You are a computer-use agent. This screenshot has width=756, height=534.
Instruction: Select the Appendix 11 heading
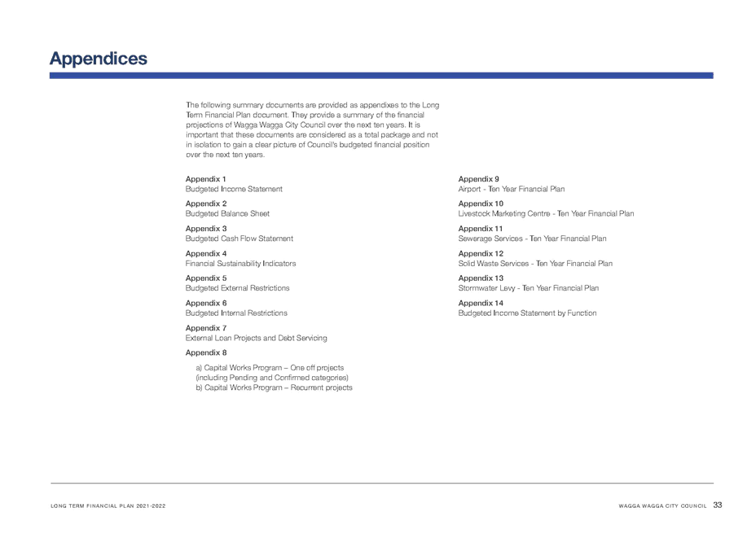(x=481, y=229)
